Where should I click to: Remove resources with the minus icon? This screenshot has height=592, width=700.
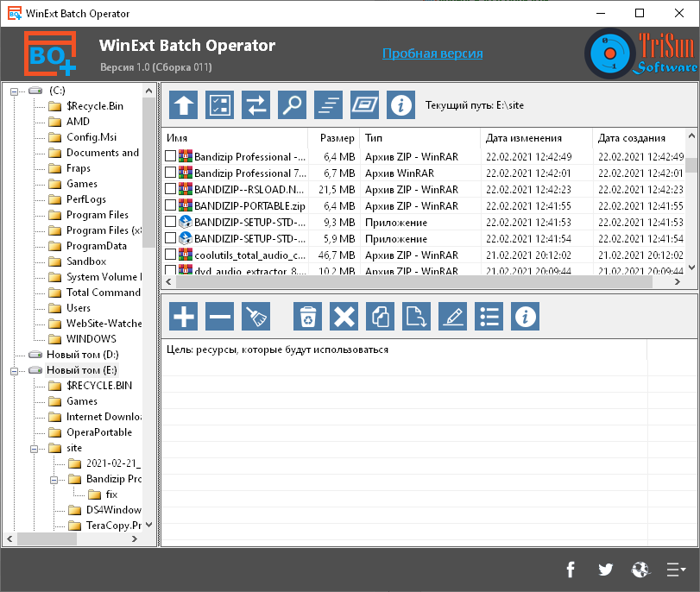coord(219,316)
